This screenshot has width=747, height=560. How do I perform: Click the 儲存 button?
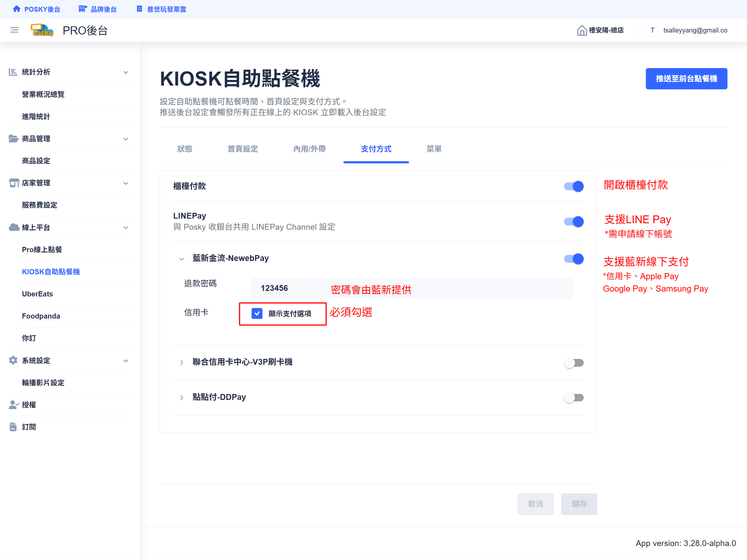[579, 504]
